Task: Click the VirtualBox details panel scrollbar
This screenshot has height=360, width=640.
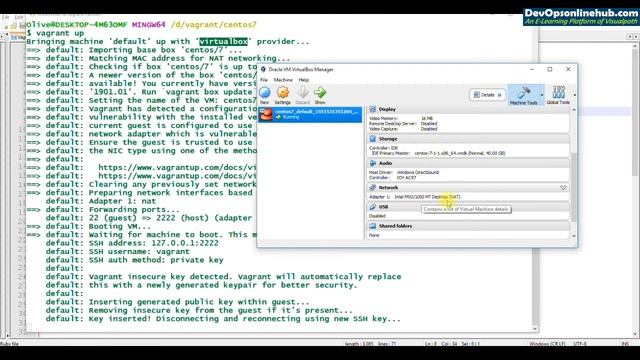Action: [573, 187]
